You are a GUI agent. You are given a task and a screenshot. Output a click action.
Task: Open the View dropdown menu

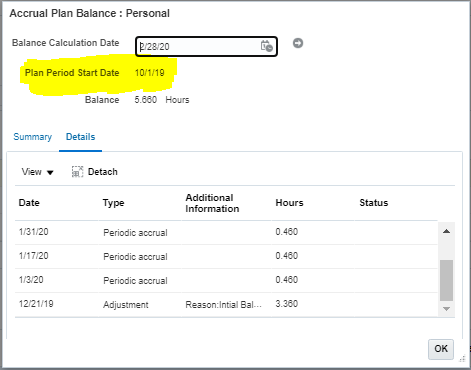click(37, 172)
